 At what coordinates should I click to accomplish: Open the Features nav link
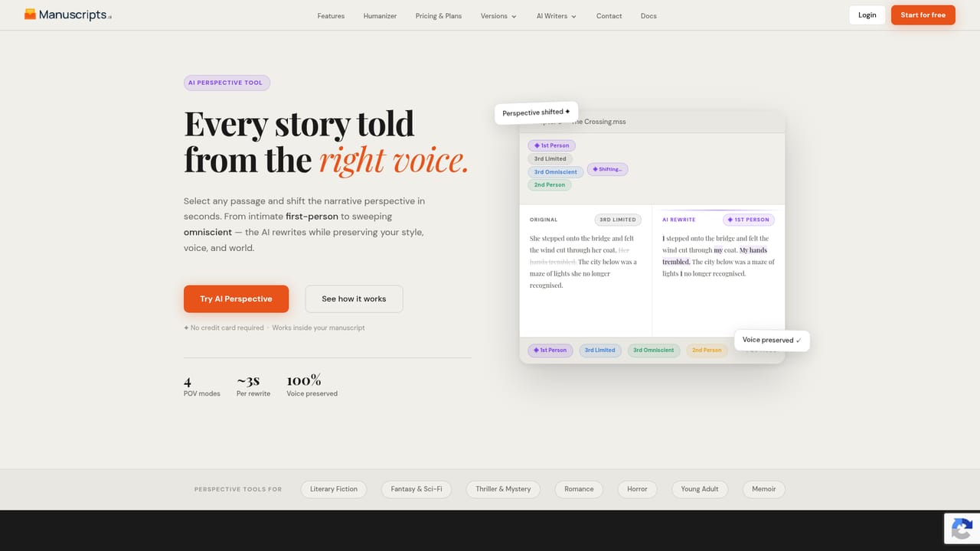(331, 16)
